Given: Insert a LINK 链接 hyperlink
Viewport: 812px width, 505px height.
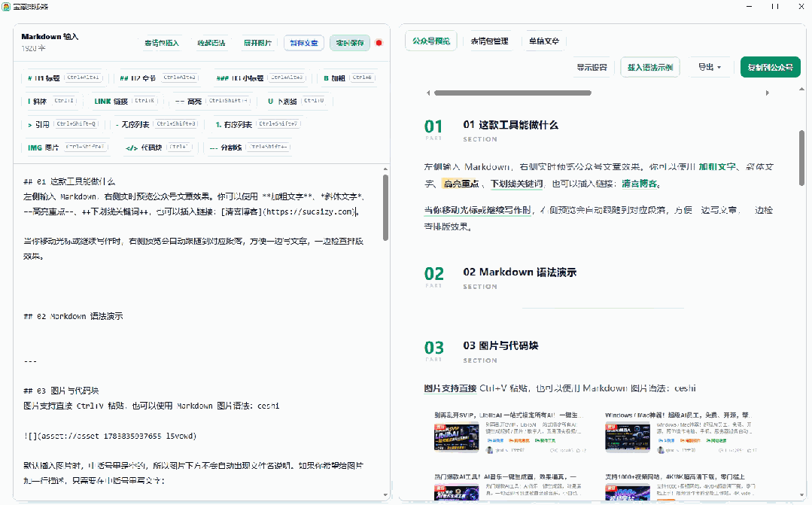Looking at the screenshot, I should click(124, 101).
